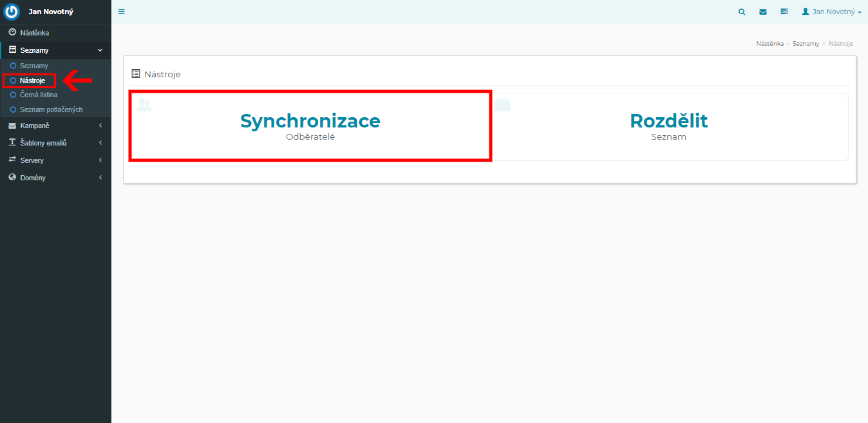The width and height of the screenshot is (868, 423).
Task: Open search with the magnifier icon
Action: [x=742, y=12]
